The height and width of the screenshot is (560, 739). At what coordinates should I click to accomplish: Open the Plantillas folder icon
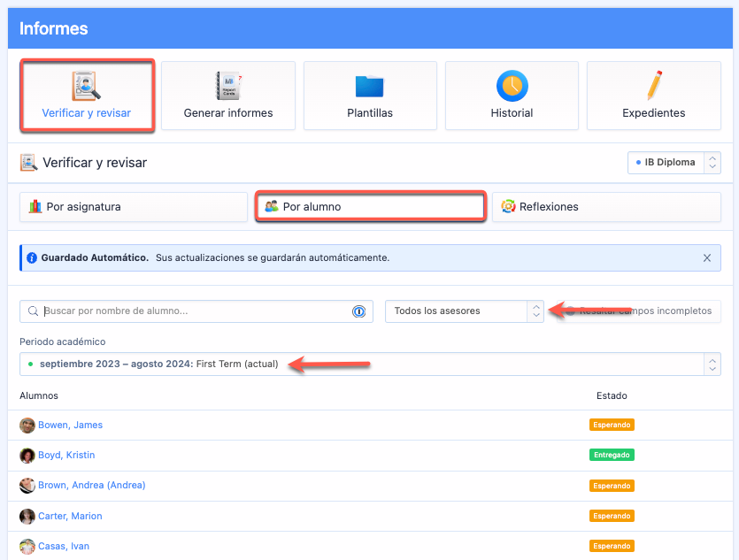tap(369, 87)
